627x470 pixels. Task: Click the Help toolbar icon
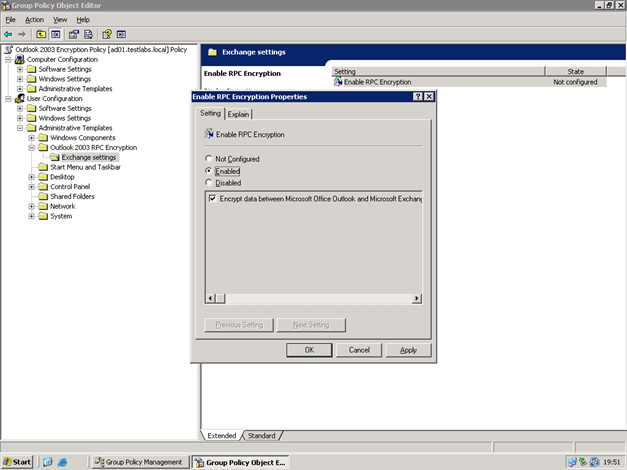coord(107,34)
